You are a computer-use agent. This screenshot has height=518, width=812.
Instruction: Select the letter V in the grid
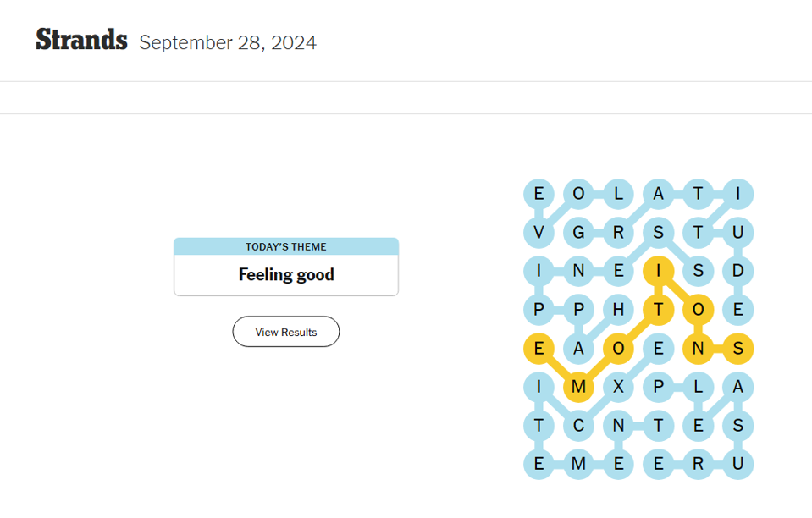[539, 232]
